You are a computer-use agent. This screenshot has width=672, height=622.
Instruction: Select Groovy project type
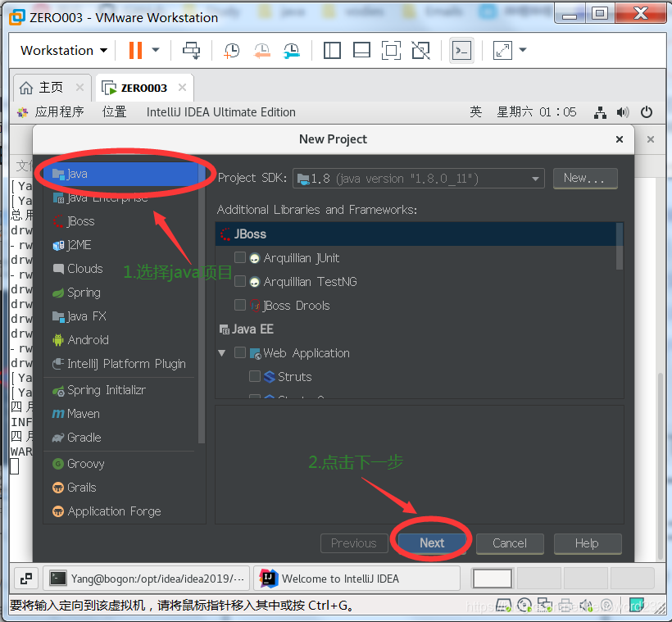[120, 464]
